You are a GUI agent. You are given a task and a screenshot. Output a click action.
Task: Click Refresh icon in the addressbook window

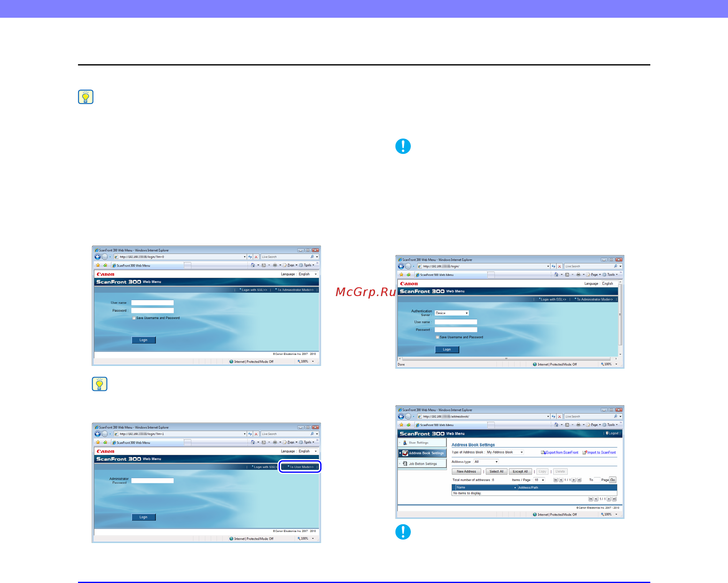(553, 416)
